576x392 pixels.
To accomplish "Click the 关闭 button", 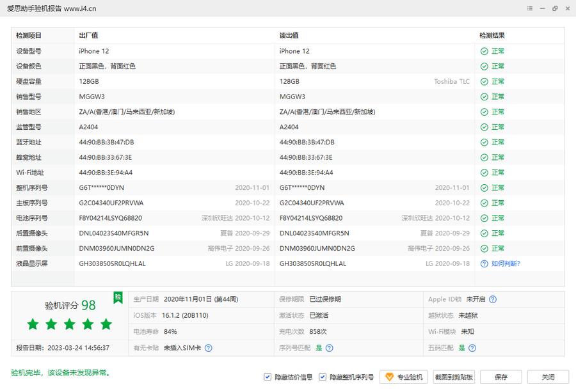I will click(548, 377).
